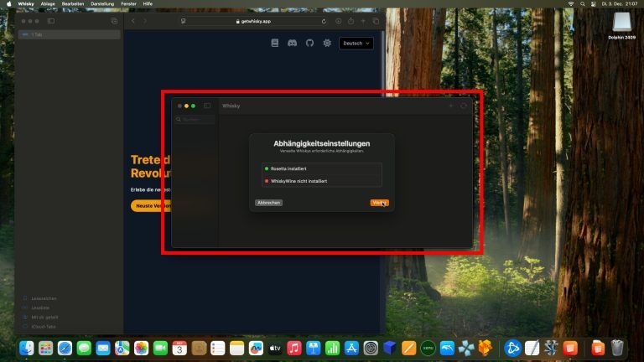Open Notes from the Dock
This screenshot has width=644, height=362.
click(237, 348)
